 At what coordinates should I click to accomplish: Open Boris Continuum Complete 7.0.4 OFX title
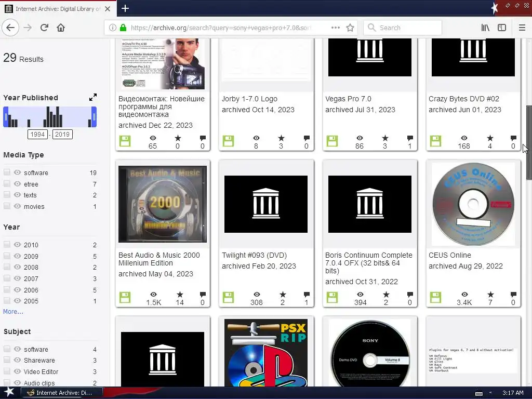pos(368,263)
